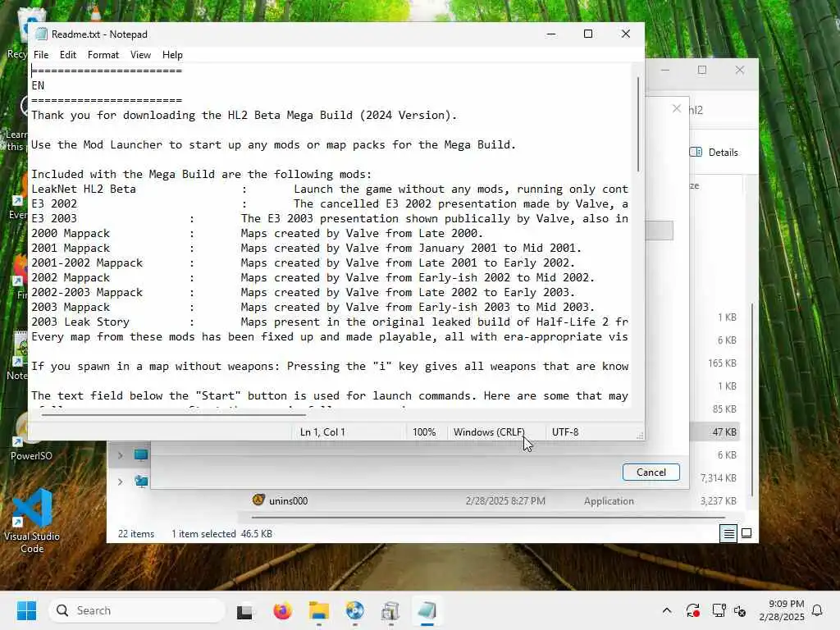Click the 22 items status text
This screenshot has height=630, width=840.
click(136, 533)
